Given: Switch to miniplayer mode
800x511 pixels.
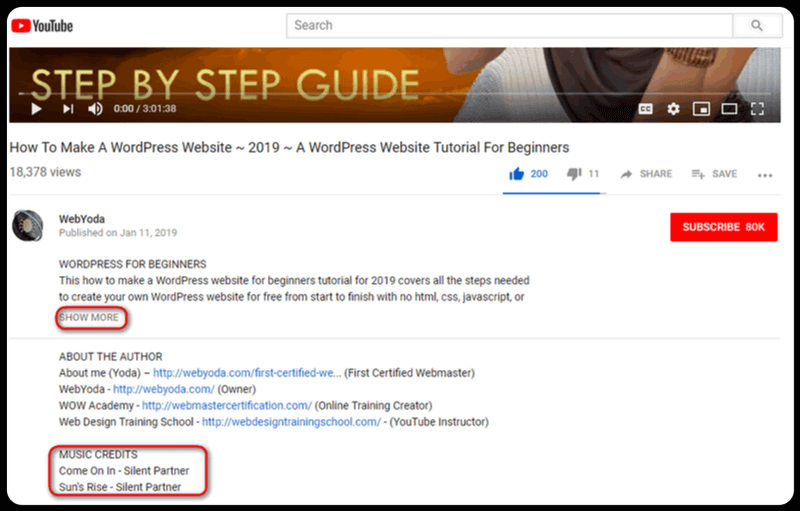Looking at the screenshot, I should pyautogui.click(x=702, y=108).
